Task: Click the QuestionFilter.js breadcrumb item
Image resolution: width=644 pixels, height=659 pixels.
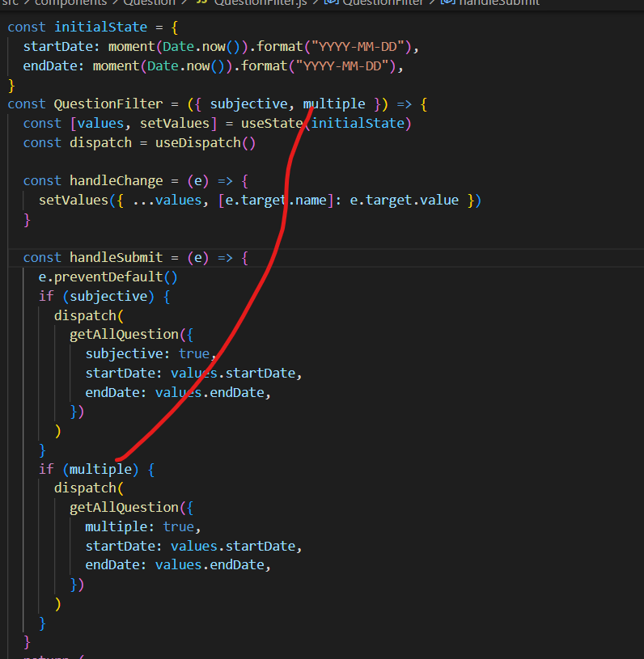Action: pyautogui.click(x=259, y=2)
